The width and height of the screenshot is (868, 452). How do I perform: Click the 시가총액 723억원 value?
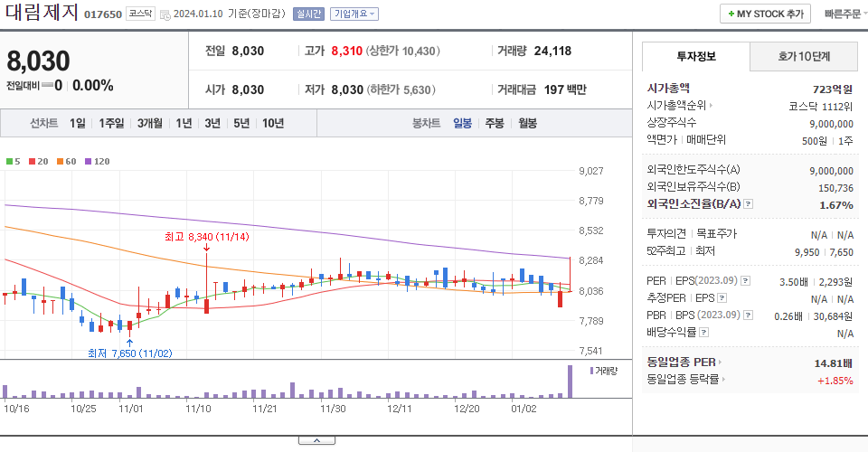tap(833, 89)
